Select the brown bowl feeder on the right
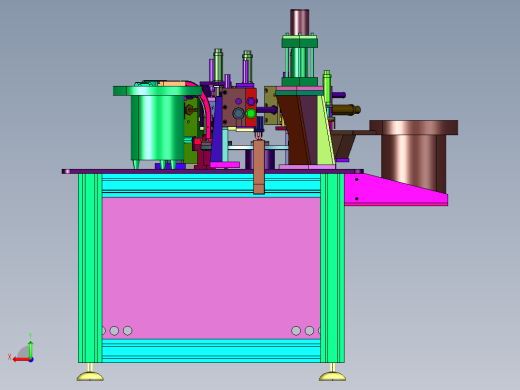Viewport: 520px width, 390px height. (x=413, y=156)
